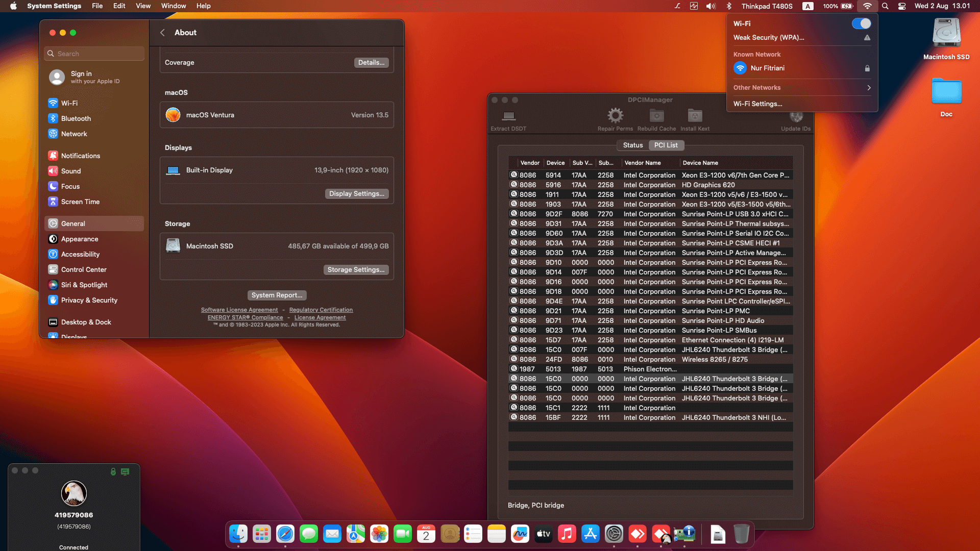Image resolution: width=980 pixels, height=551 pixels.
Task: Open Control Center settings pane
Action: click(84, 269)
